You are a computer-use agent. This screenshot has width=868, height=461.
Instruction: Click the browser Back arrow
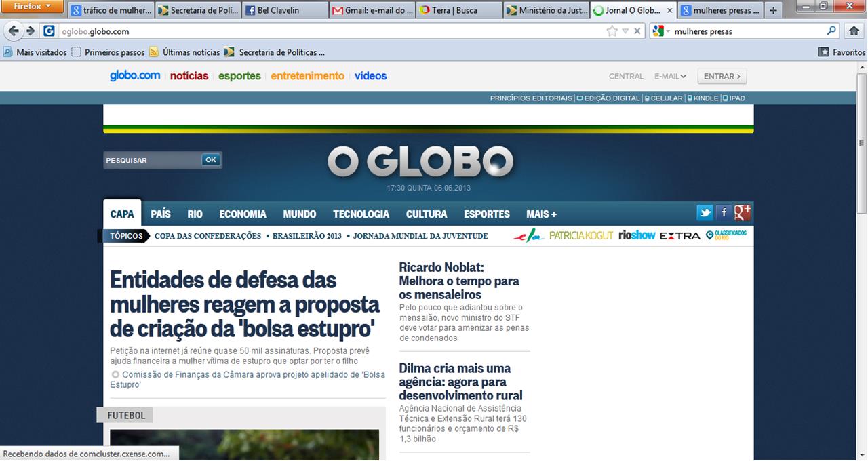pyautogui.click(x=13, y=31)
